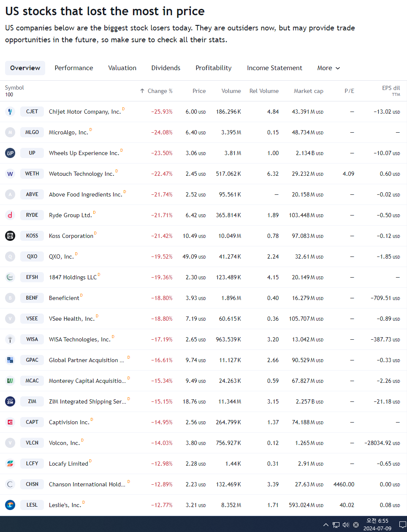Expand the More tabs dropdown
This screenshot has width=407, height=532.
pos(328,68)
